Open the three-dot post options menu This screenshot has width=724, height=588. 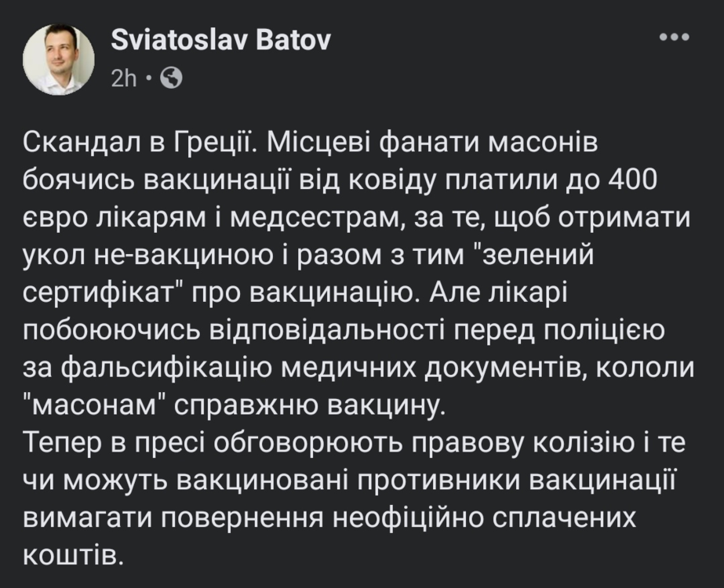(x=673, y=38)
